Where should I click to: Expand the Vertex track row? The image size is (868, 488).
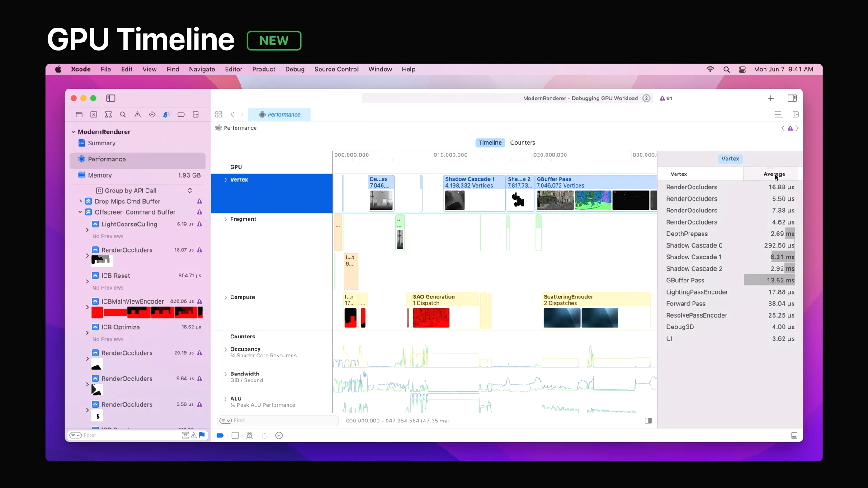[x=226, y=180]
